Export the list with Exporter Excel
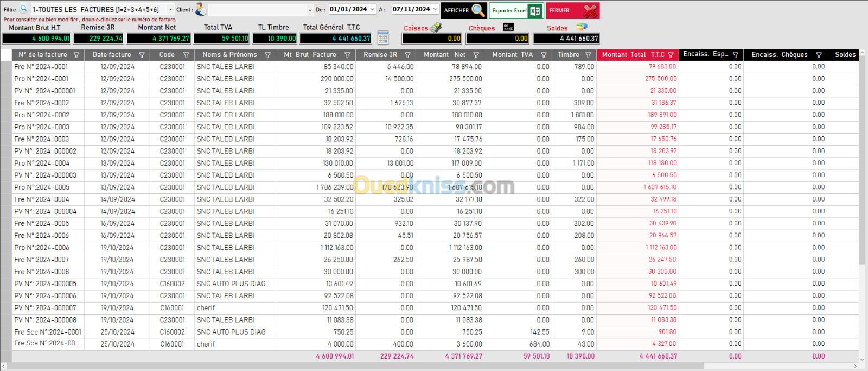868x371 pixels. [516, 10]
